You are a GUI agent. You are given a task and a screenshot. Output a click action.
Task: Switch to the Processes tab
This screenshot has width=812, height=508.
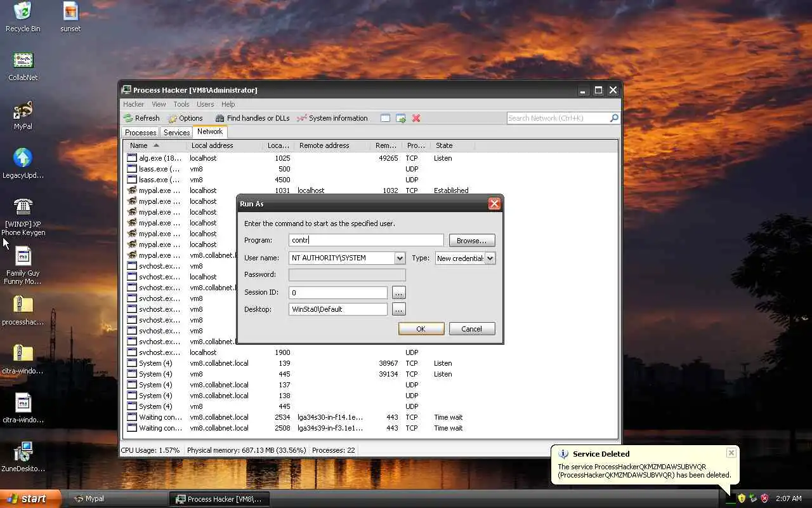click(x=141, y=133)
